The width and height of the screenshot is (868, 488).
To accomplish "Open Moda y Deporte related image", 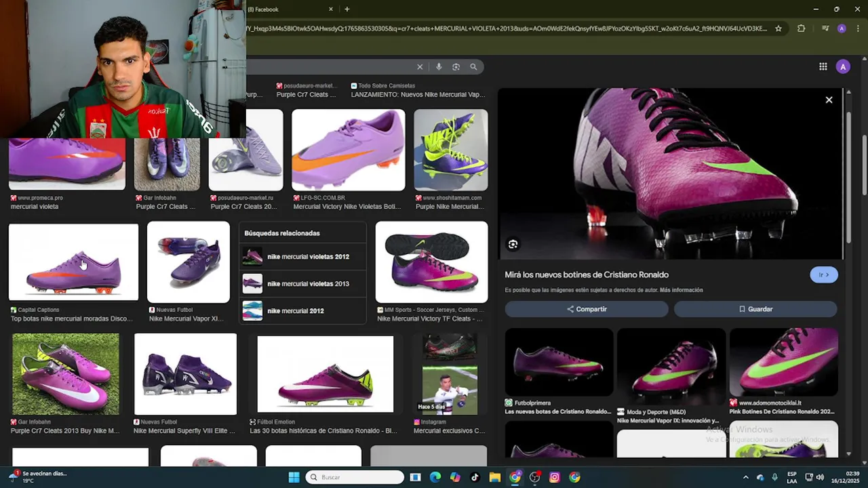I will coord(671,367).
